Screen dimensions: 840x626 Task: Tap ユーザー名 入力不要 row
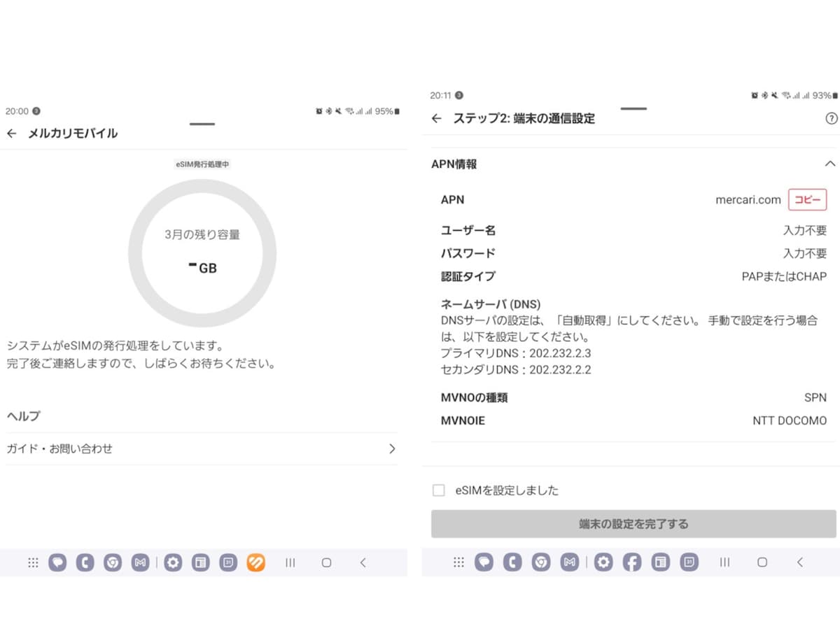633,230
